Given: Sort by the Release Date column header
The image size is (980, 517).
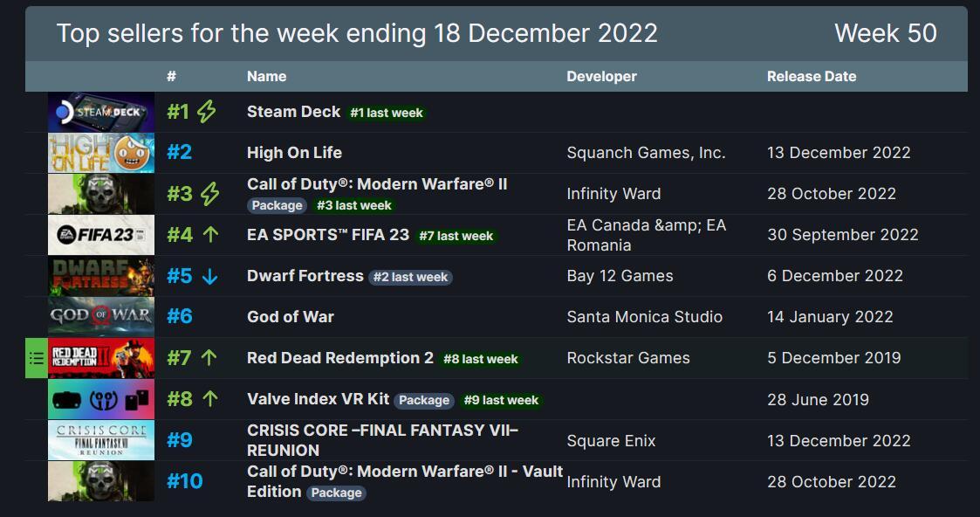Looking at the screenshot, I should coord(812,76).
